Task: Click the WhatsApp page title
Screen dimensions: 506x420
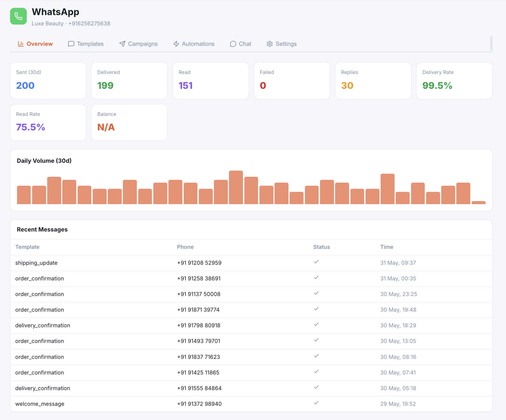Action: [x=56, y=12]
